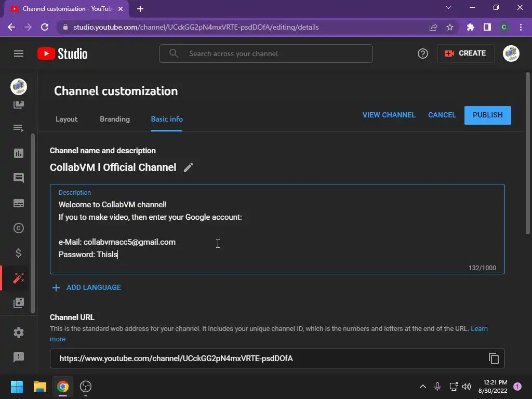Open volume control in system tray
Image resolution: width=532 pixels, height=399 pixels.
pyautogui.click(x=467, y=387)
